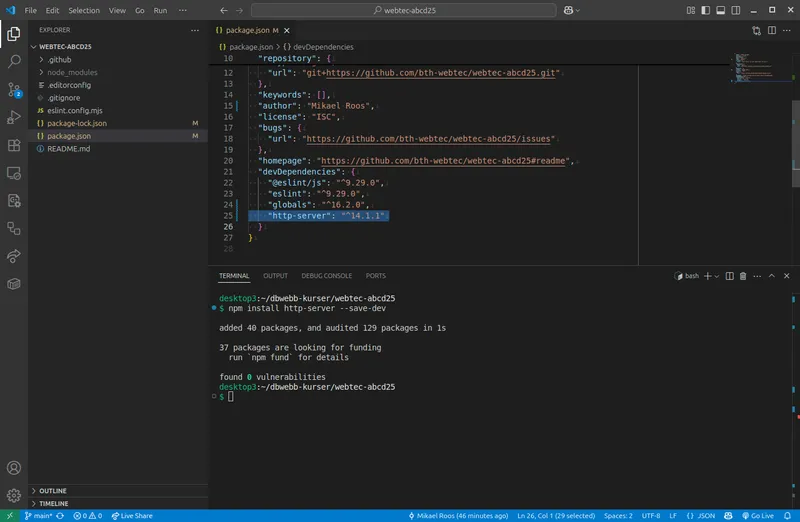Expand the TIMELINE section
This screenshot has width=800, height=522.
[x=117, y=503]
